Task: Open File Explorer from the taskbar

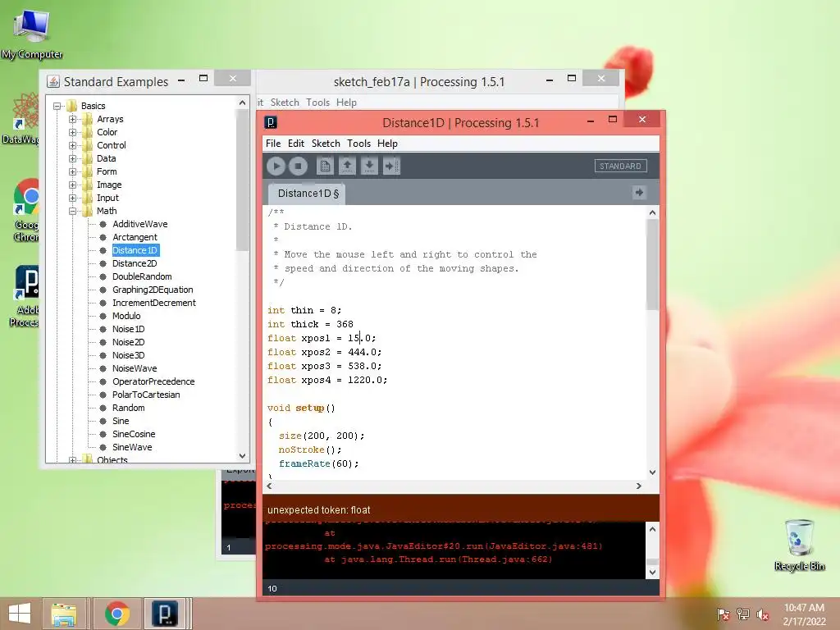Action: [x=64, y=614]
